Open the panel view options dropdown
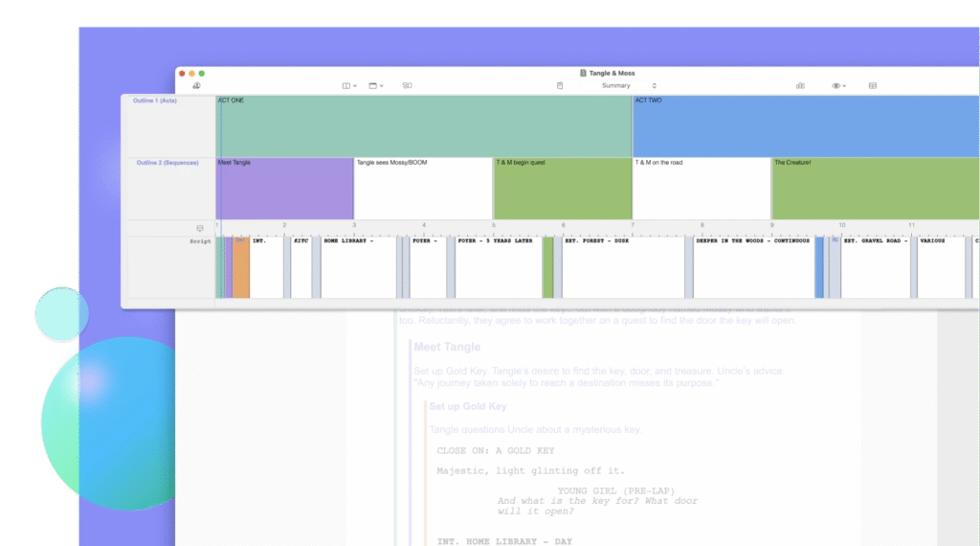Viewport: 980px width, 546px height. click(376, 85)
